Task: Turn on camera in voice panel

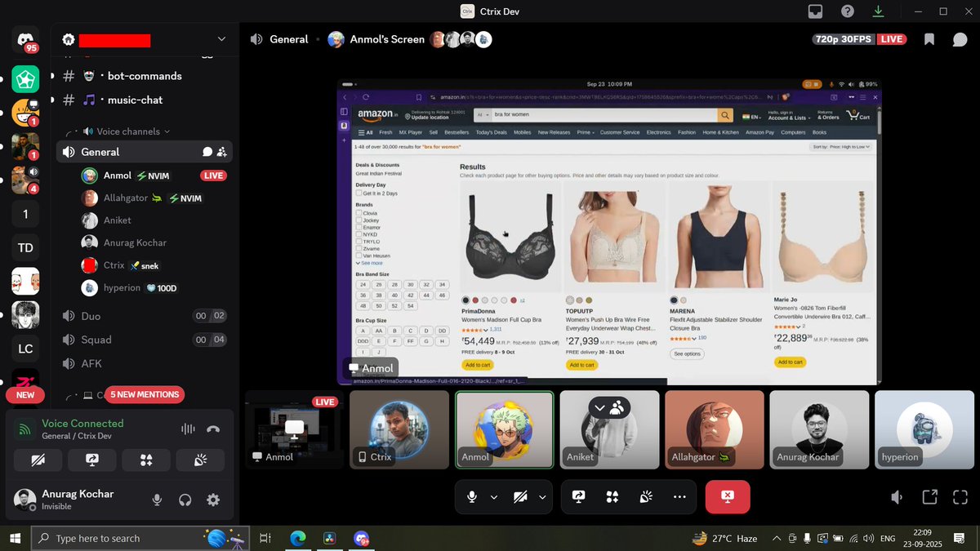Action: [x=38, y=460]
